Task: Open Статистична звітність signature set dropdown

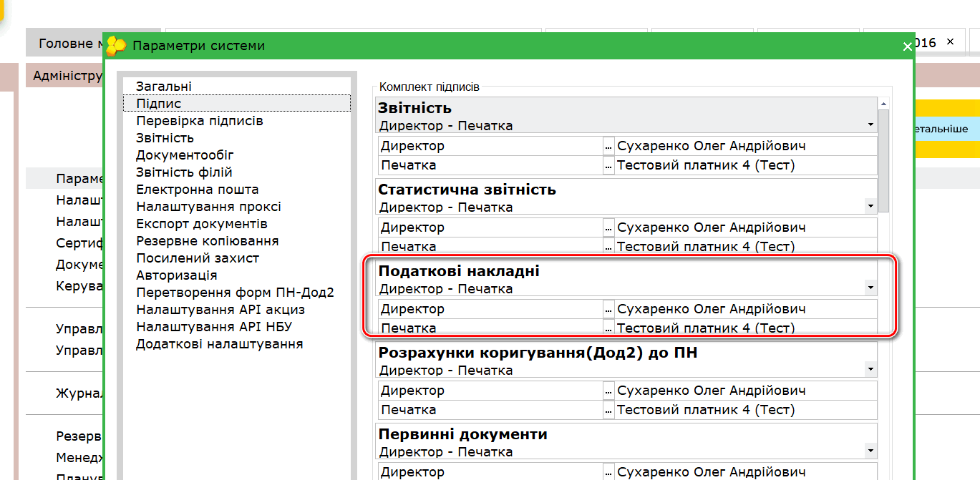Action: coord(870,207)
